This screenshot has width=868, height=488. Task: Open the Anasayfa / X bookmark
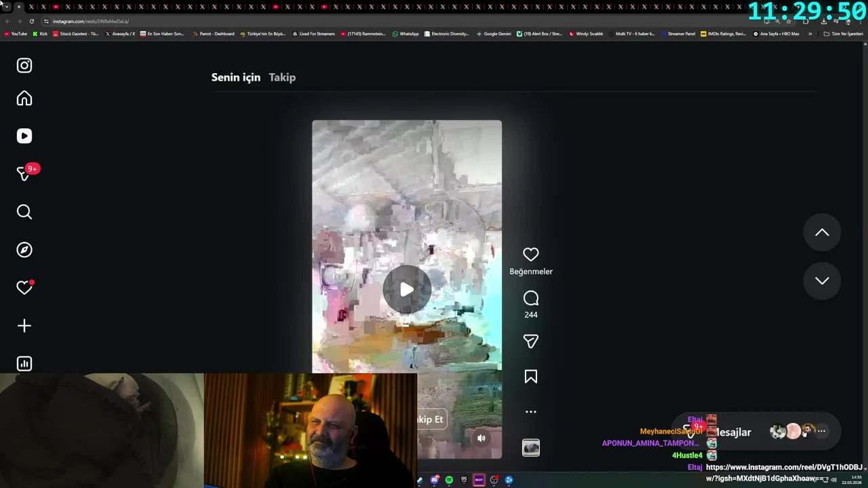[120, 34]
